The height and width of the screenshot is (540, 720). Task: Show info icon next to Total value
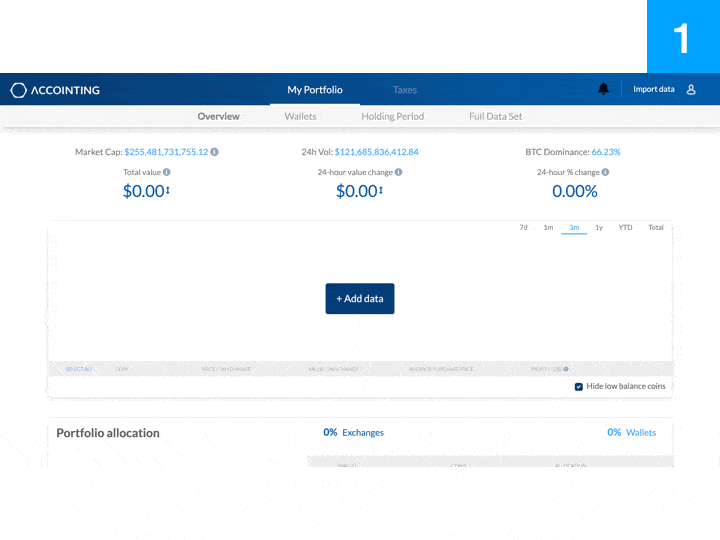click(167, 172)
